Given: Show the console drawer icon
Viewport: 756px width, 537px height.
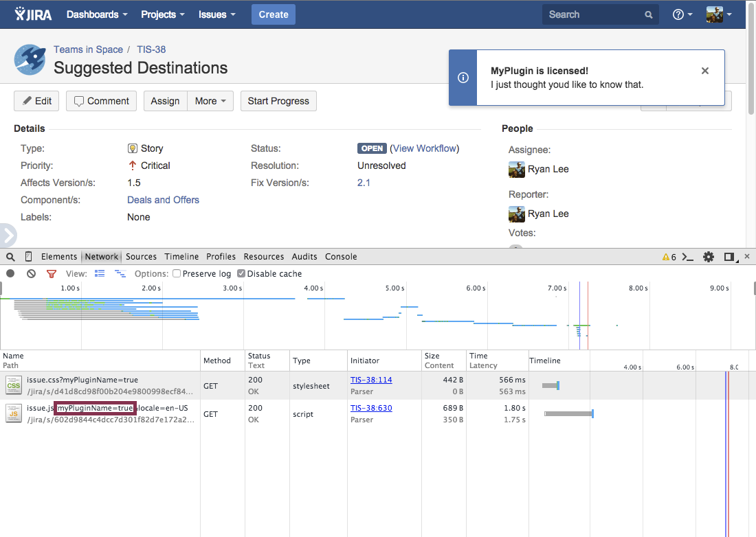Looking at the screenshot, I should pyautogui.click(x=687, y=257).
